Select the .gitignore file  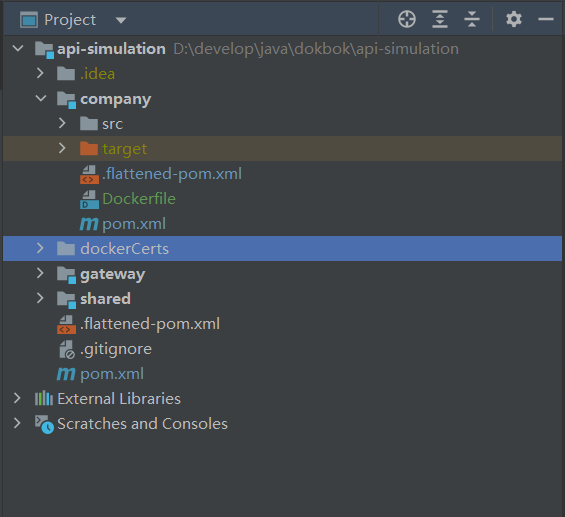point(116,349)
